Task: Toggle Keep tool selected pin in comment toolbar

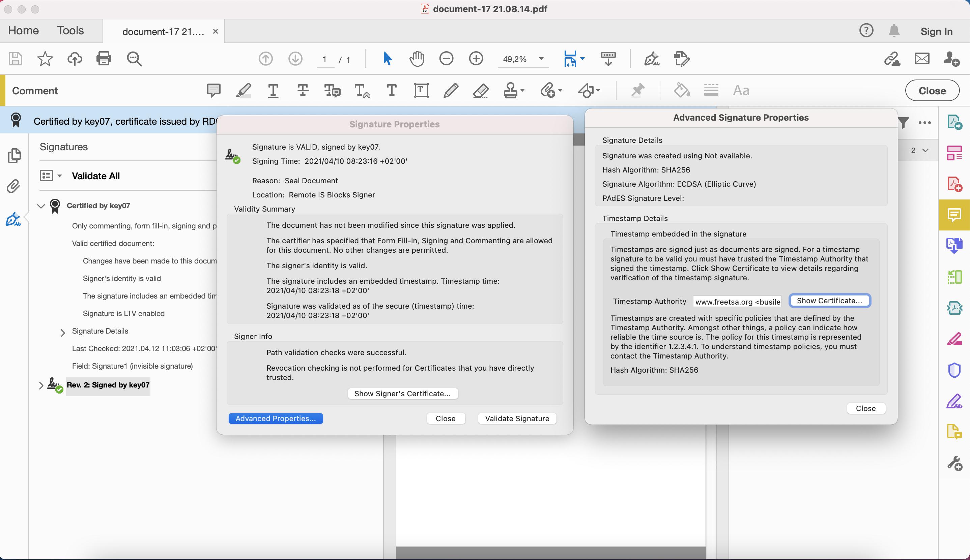Action: pyautogui.click(x=637, y=90)
